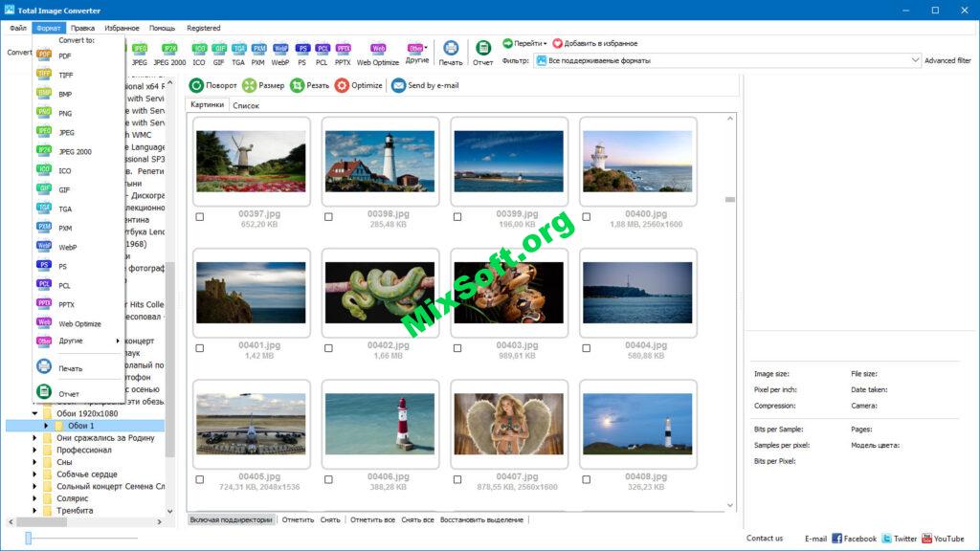Click the Поворот rotate tool

212,85
